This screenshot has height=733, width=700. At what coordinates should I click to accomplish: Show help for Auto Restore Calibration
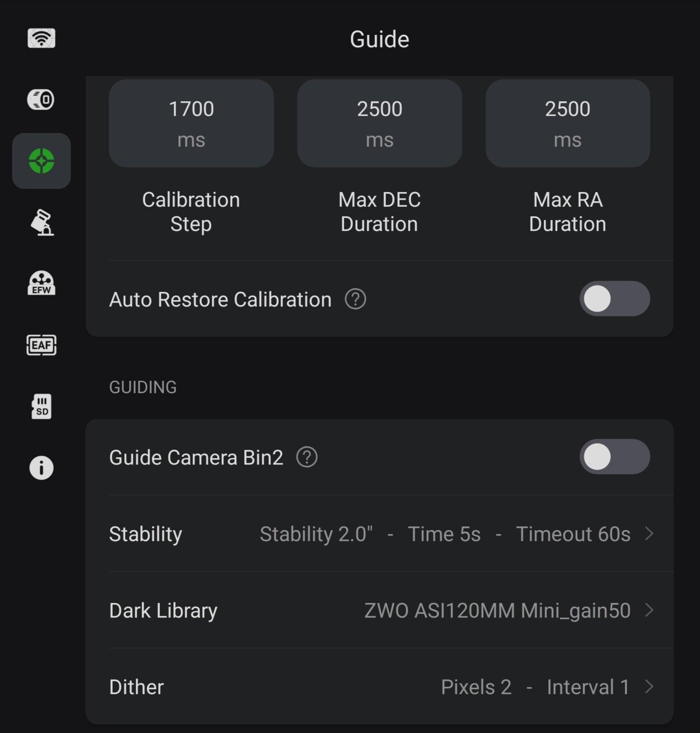click(355, 299)
